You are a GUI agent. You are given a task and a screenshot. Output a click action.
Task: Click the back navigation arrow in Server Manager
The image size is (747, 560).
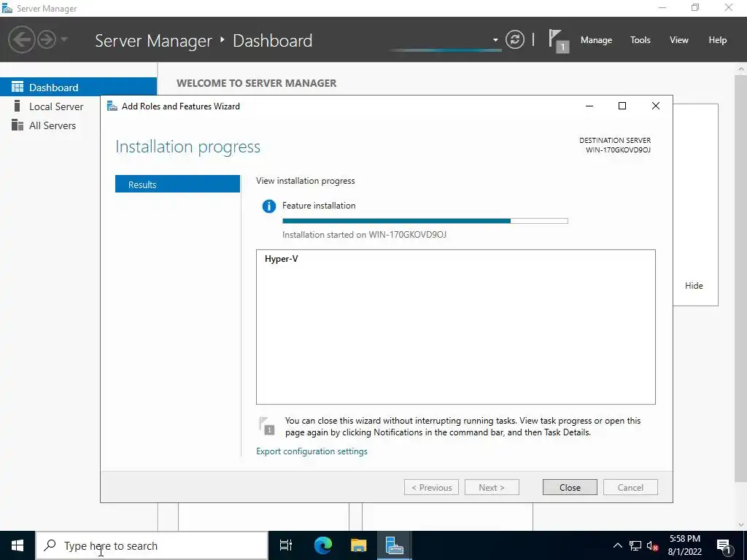[22, 39]
